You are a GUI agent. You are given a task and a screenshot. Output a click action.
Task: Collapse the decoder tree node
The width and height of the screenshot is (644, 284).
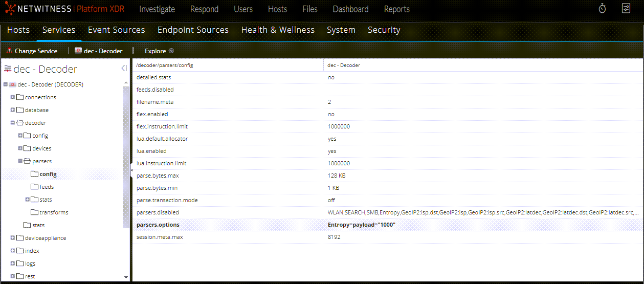tap(13, 123)
